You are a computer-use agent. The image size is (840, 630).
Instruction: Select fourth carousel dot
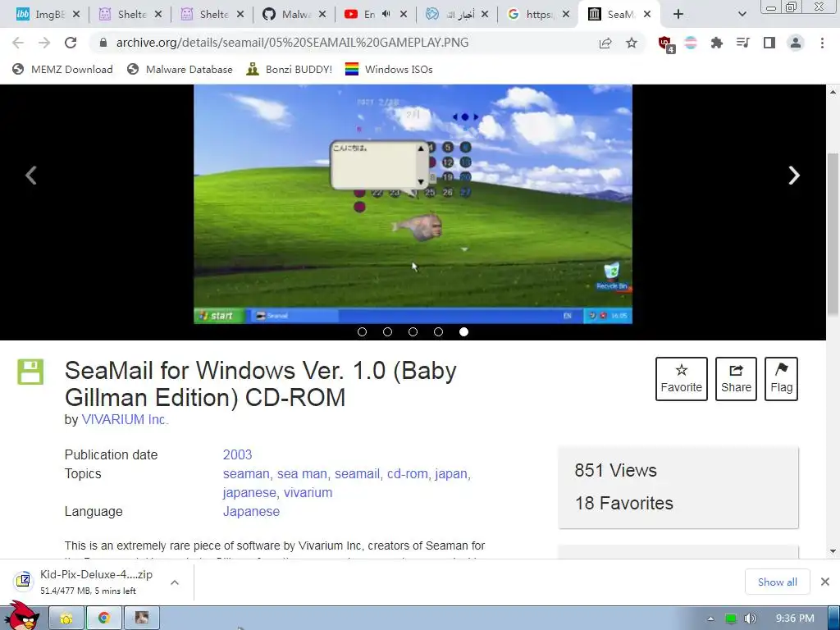coord(438,332)
